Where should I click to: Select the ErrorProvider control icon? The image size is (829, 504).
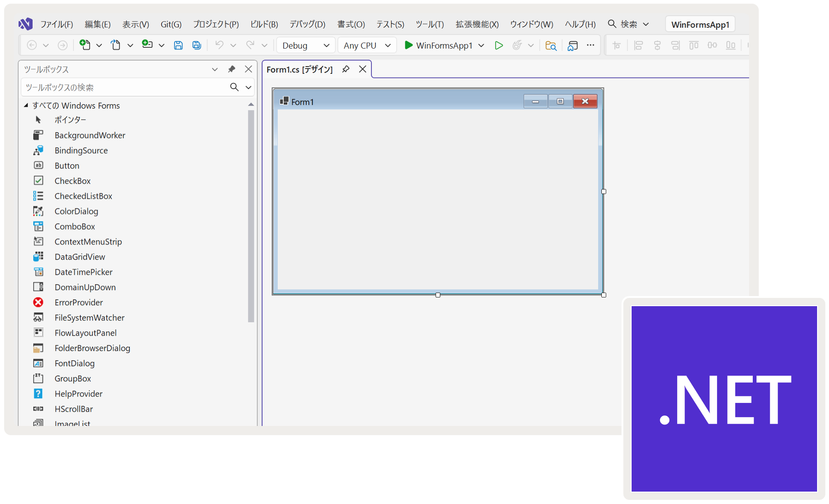[39, 302]
